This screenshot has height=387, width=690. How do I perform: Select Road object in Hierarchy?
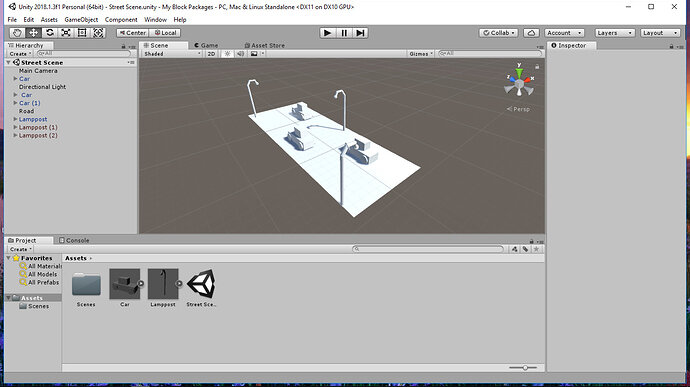[x=26, y=111]
